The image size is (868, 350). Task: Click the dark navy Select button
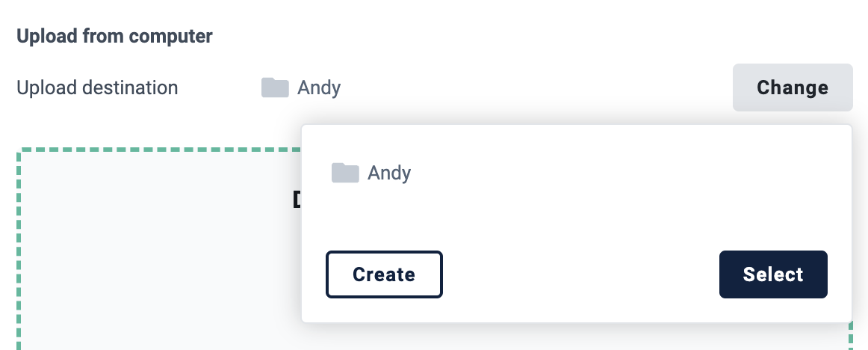(x=773, y=274)
